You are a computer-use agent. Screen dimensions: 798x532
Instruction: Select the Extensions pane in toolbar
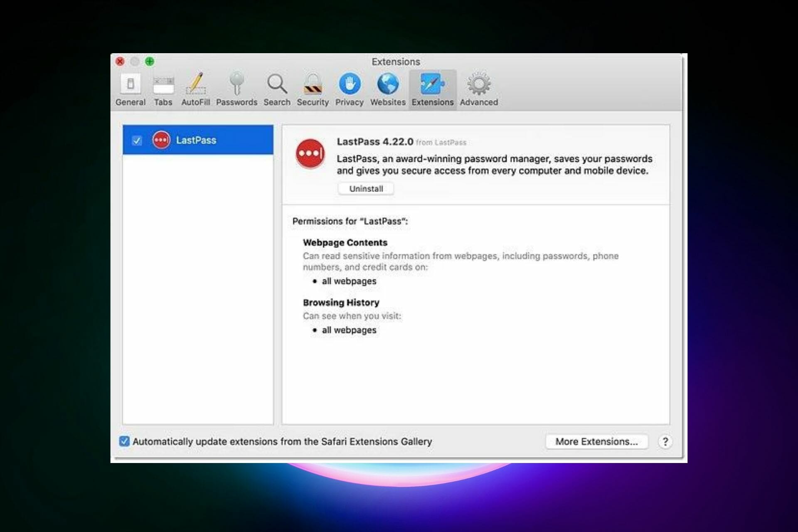pos(433,90)
